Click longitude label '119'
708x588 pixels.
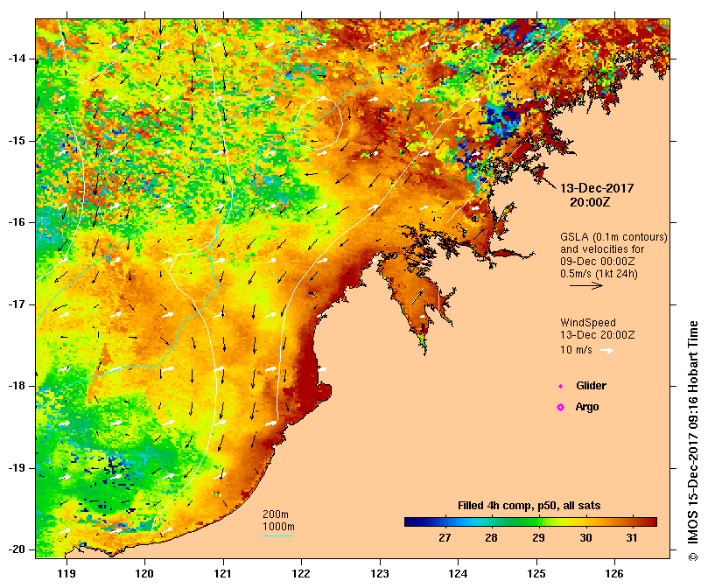click(67, 573)
